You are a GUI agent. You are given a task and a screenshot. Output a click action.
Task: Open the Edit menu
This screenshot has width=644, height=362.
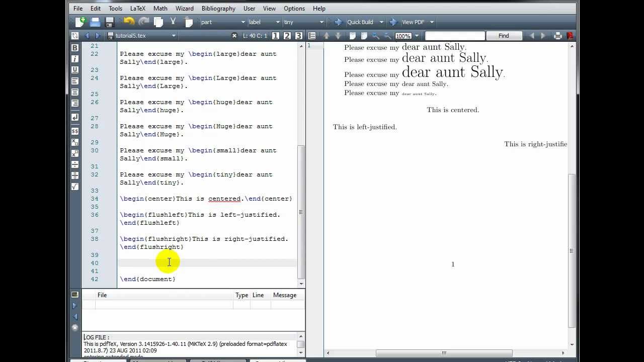96,9
